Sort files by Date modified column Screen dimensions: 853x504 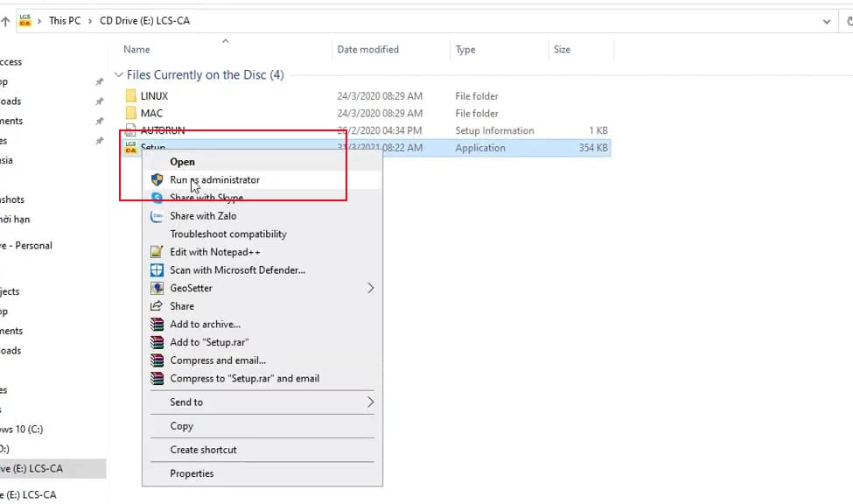(x=367, y=50)
